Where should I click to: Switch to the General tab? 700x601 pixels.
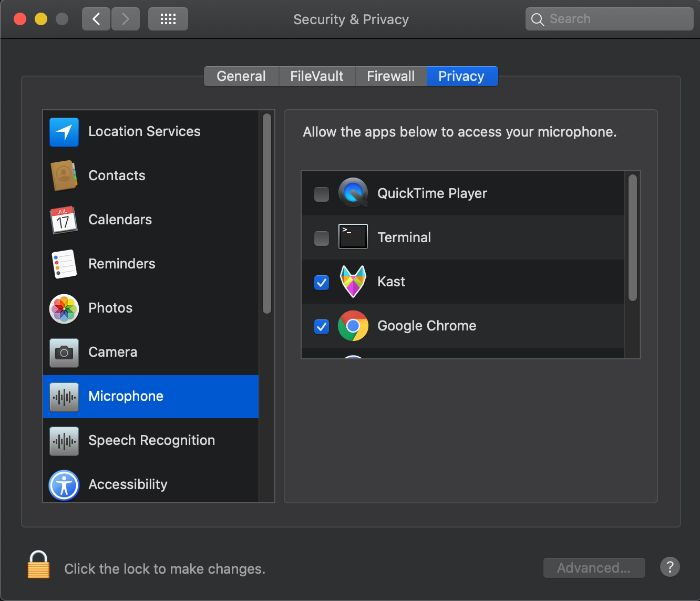click(241, 76)
